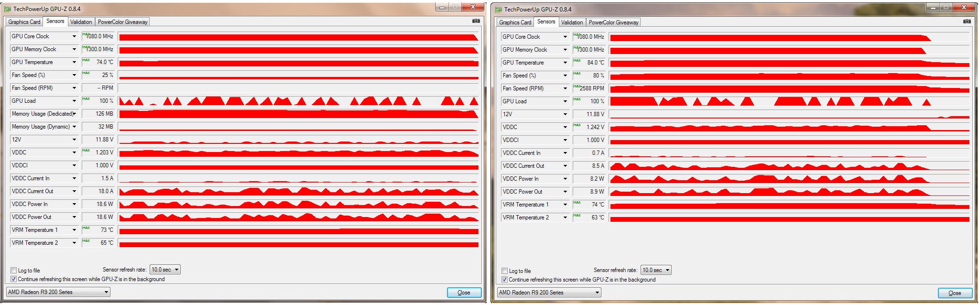Viewport: 980px width, 305px height.
Task: Open Validation tab in right window
Action: click(x=572, y=22)
